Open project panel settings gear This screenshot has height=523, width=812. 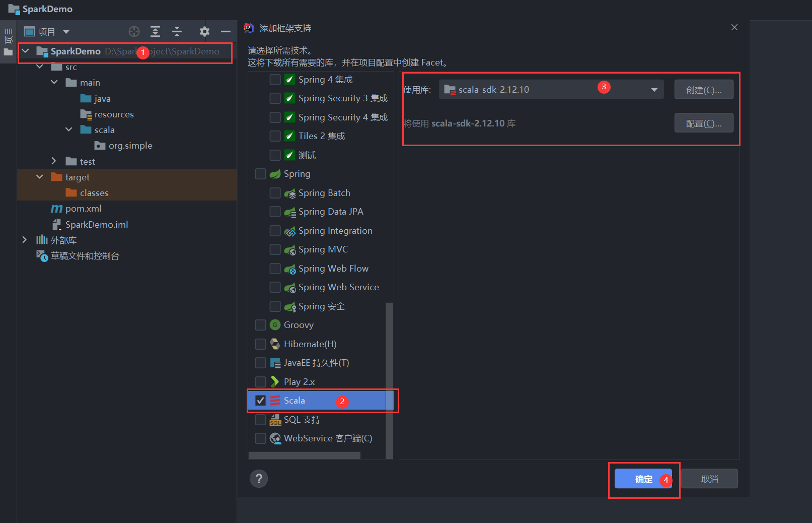204,32
